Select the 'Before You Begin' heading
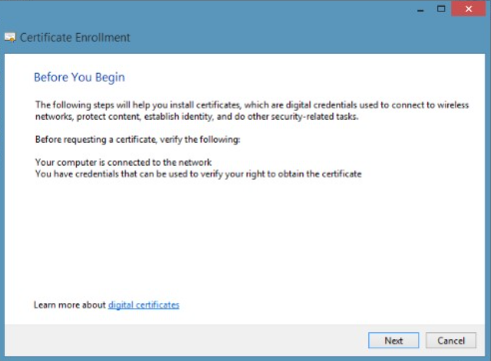491x361 pixels. 79,77
